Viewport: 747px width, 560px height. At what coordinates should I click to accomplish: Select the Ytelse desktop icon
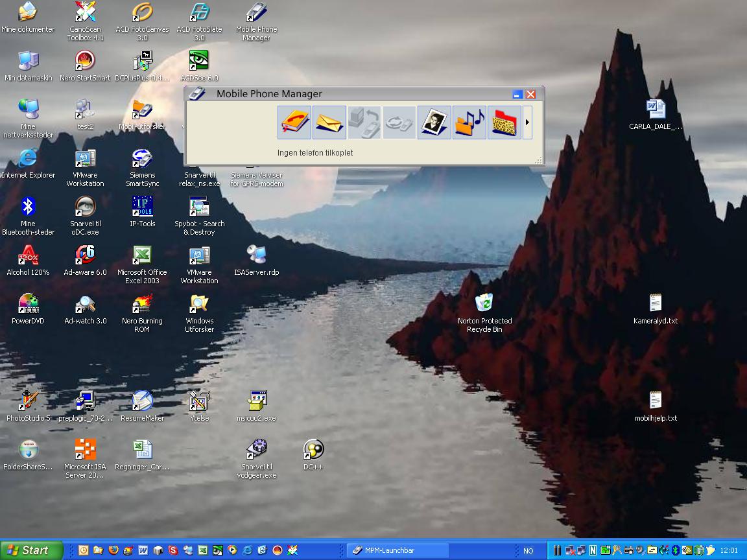coord(199,406)
